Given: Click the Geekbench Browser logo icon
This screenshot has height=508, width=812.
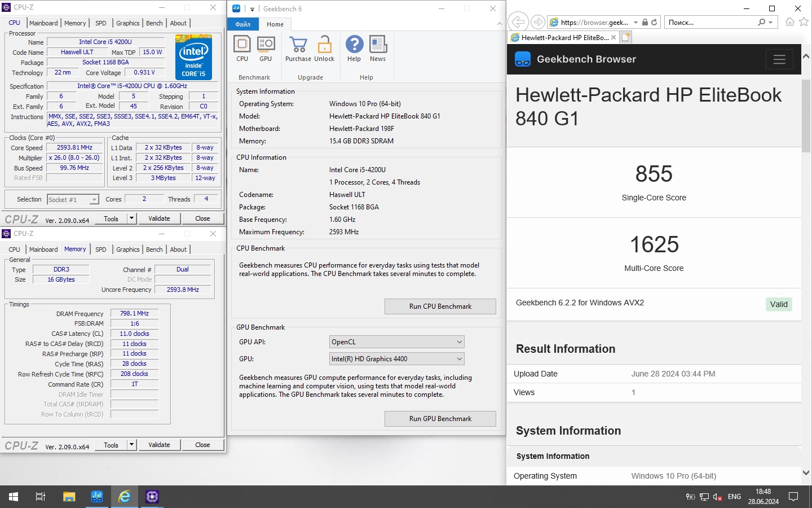Looking at the screenshot, I should 523,59.
